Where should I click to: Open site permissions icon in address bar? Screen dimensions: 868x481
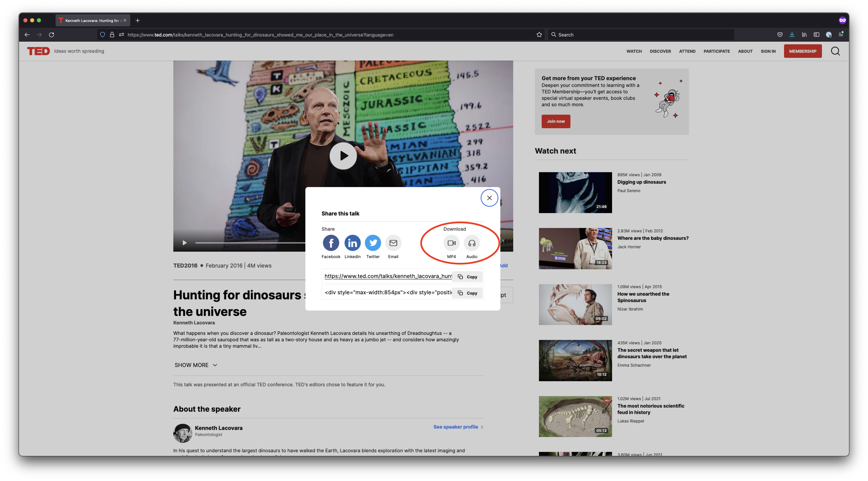(121, 35)
